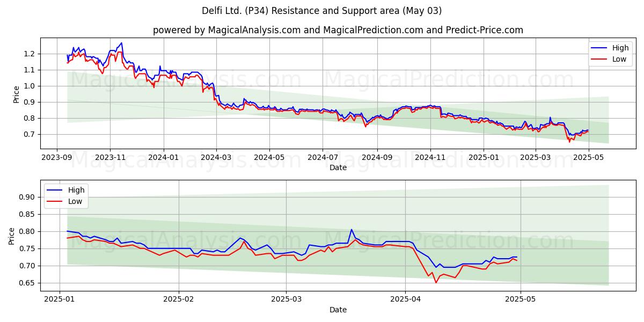This screenshot has height=322, width=644.
Task: Click the top chart x-axis label '2023-09'
Action: 57,157
